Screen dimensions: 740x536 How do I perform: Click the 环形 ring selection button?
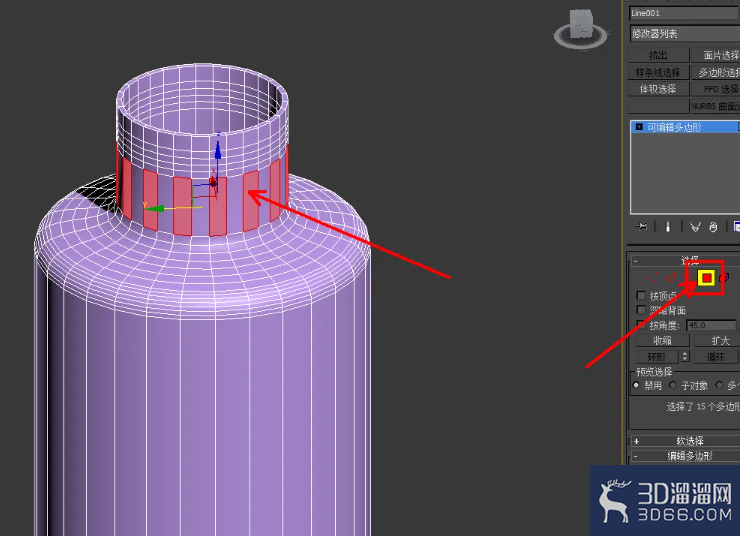click(x=657, y=357)
